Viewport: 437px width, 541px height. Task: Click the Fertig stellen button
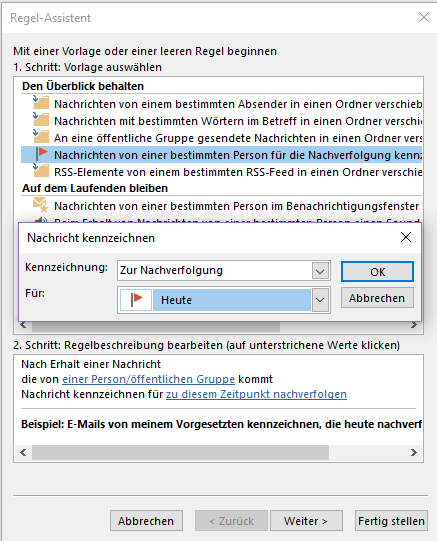[x=391, y=521]
